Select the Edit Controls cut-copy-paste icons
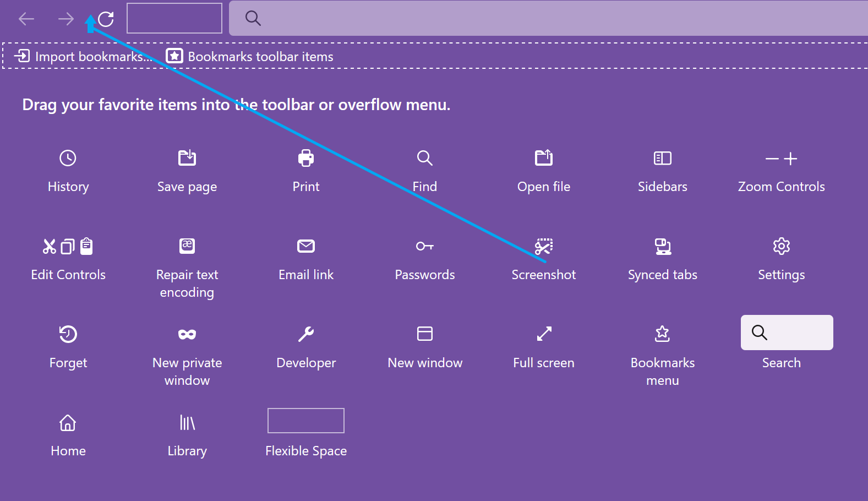The image size is (868, 501). pyautogui.click(x=68, y=246)
